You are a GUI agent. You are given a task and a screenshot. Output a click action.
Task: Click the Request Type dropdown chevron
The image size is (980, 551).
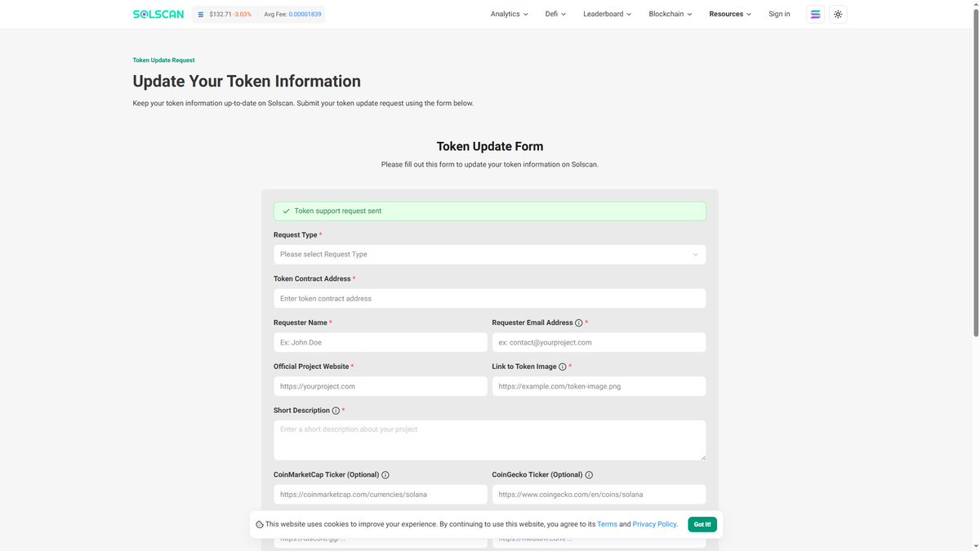(x=696, y=255)
